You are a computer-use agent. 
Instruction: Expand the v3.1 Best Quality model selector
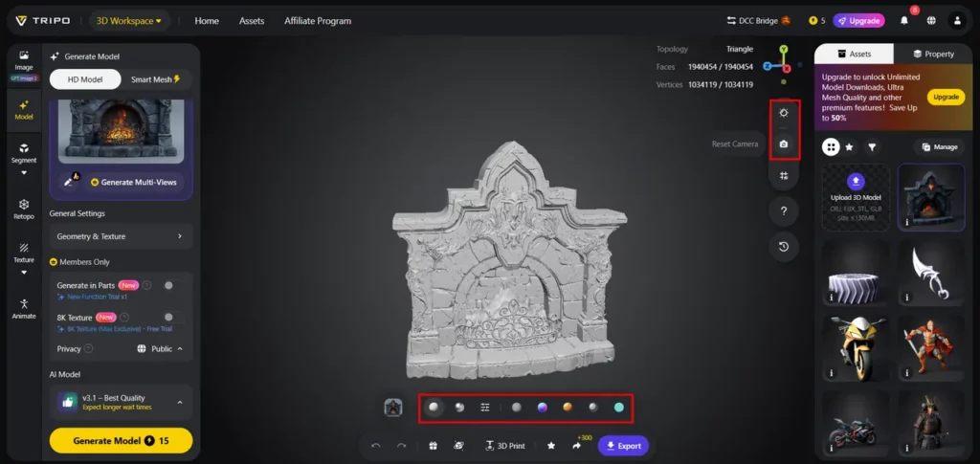[x=121, y=402]
